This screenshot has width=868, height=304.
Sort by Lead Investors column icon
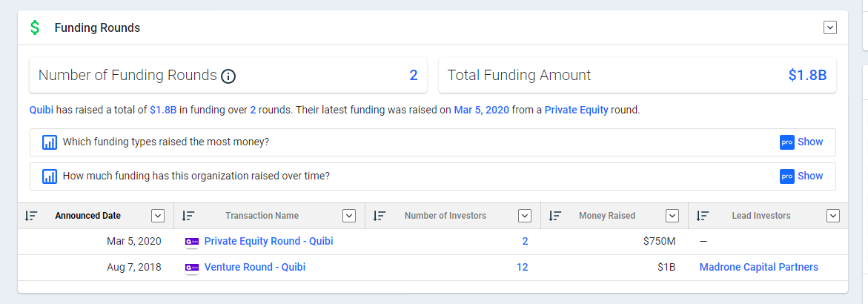coord(703,216)
